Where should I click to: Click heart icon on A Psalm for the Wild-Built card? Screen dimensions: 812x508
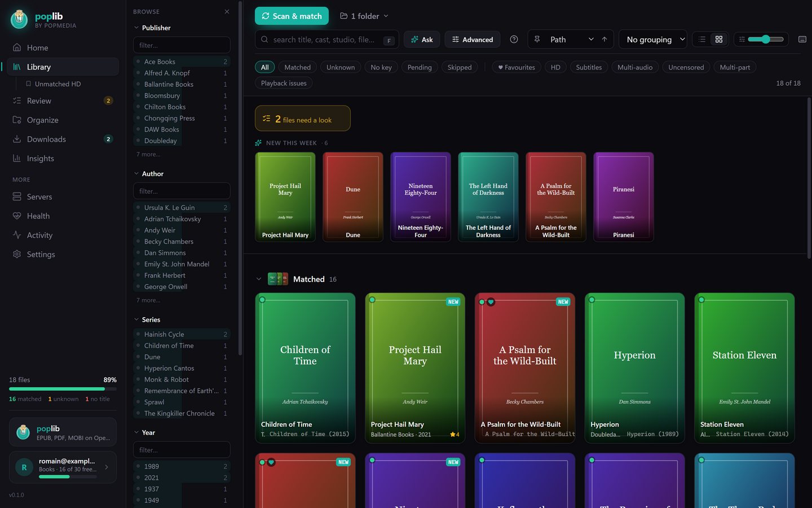pos(491,302)
